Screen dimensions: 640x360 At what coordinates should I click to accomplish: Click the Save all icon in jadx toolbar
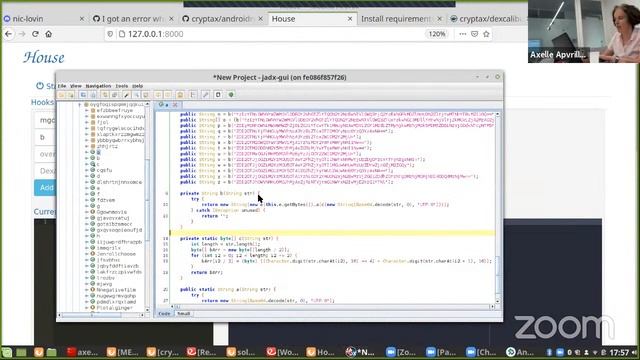83,95
